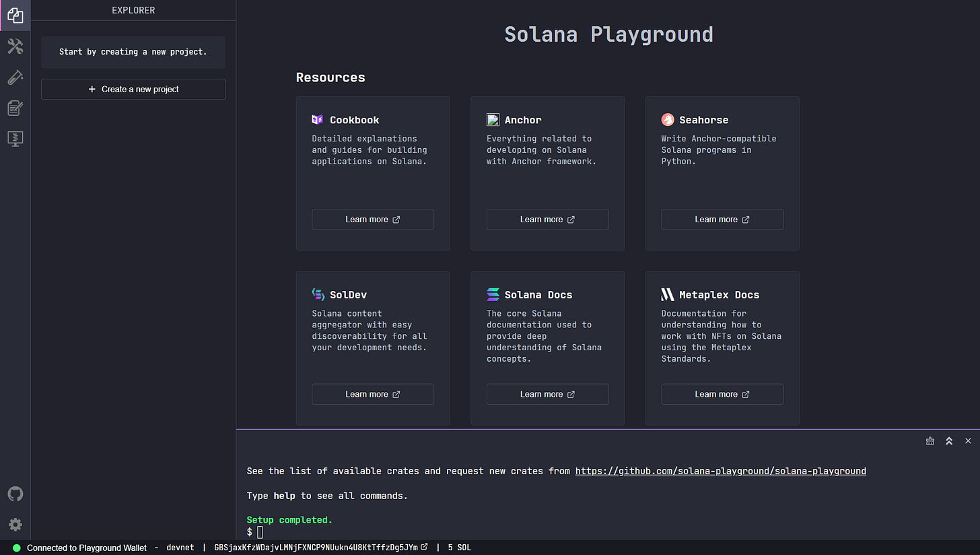This screenshot has height=555, width=980.
Task: Click the Solana Playground heading
Action: [x=608, y=34]
